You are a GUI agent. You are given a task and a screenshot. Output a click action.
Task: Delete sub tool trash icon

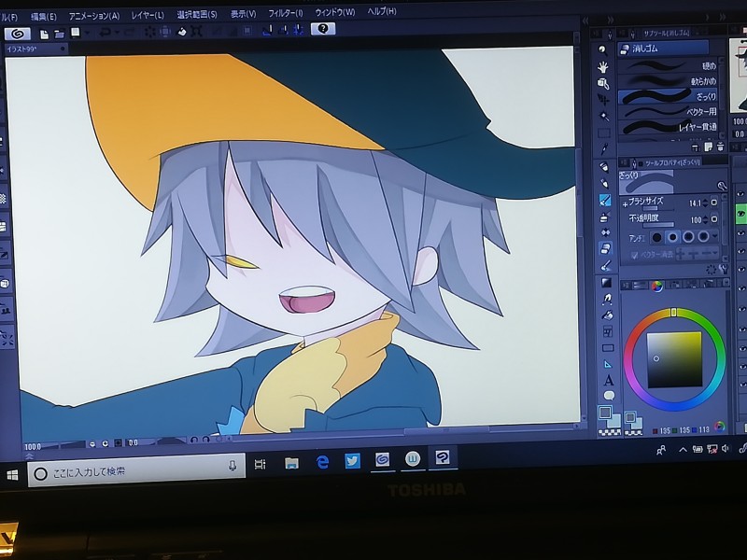(x=720, y=147)
